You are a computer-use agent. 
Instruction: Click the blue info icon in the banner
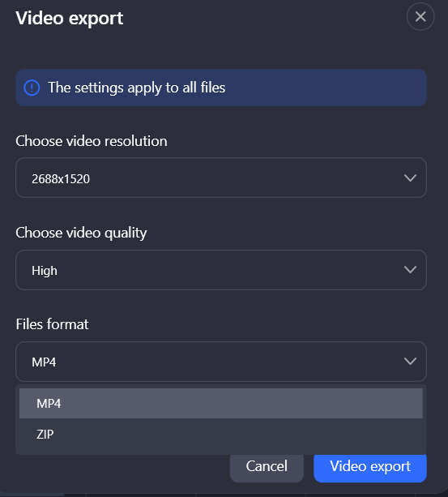click(32, 88)
